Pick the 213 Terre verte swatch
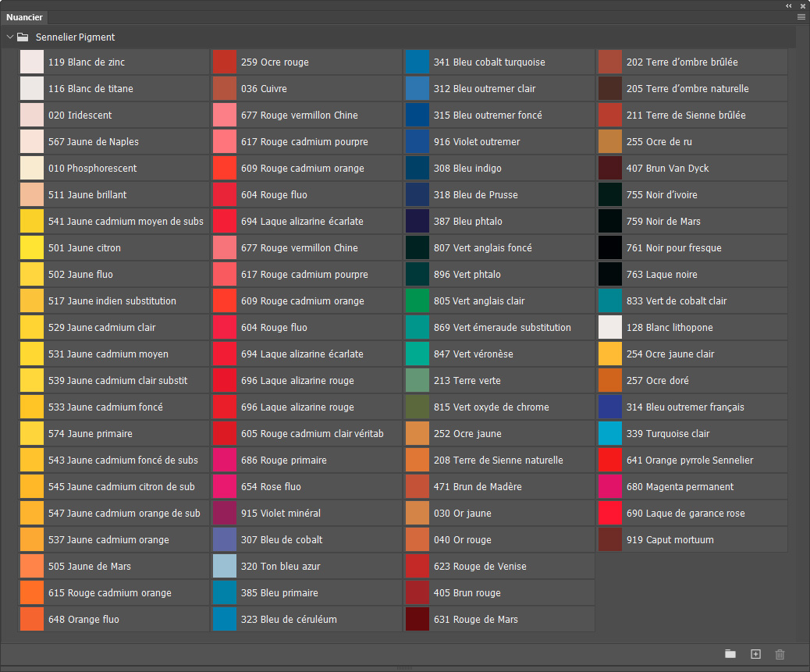 tap(499, 381)
